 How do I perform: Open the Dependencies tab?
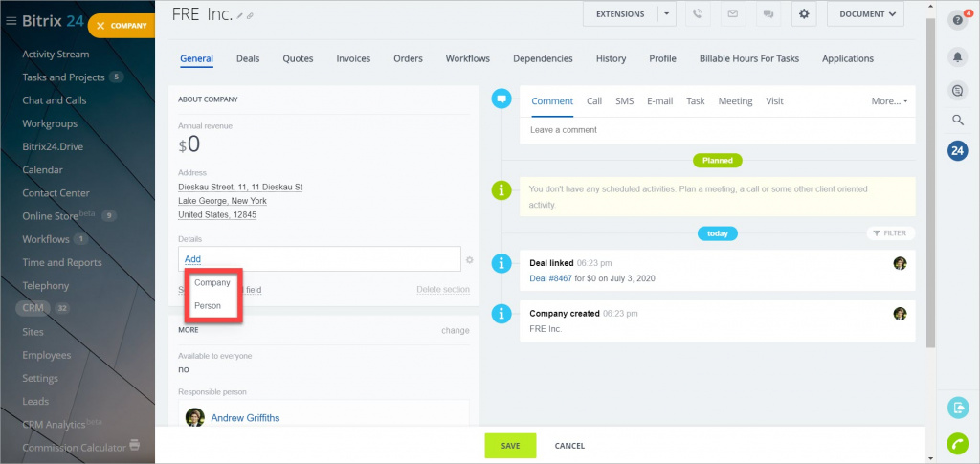pos(543,58)
